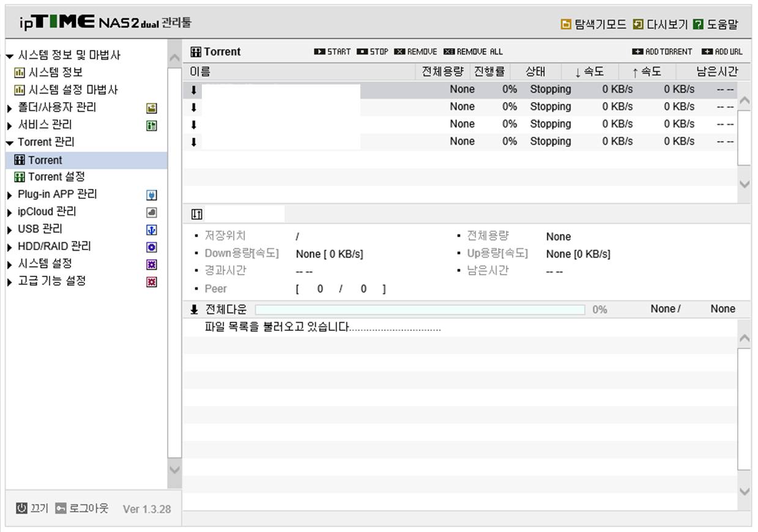The width and height of the screenshot is (758, 532).
Task: Click the ipCloud 관리 cloud icon
Action: (x=152, y=213)
